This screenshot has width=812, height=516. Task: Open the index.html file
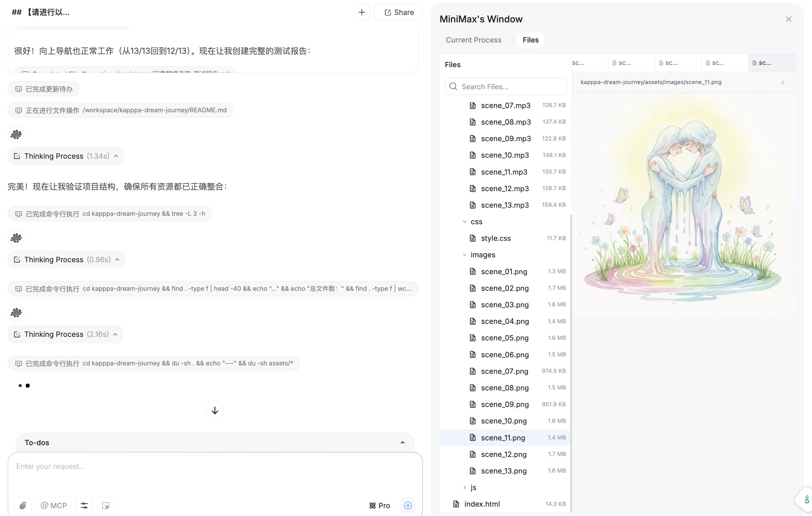click(482, 504)
